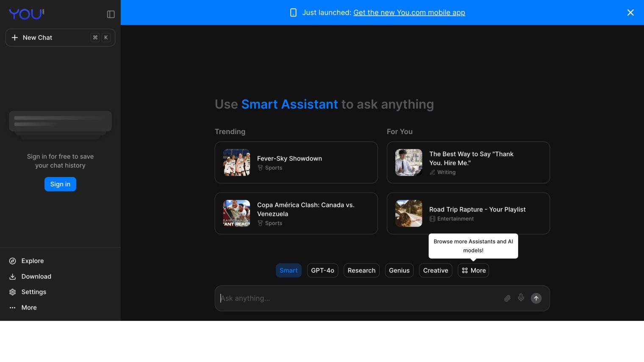644x362 pixels.
Task: Switch to Genius mode
Action: 399,271
